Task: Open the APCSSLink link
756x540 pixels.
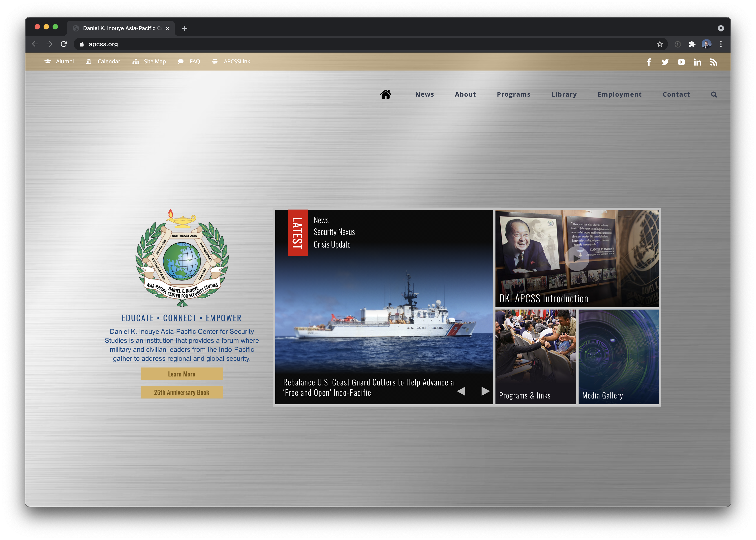Action: (x=231, y=62)
